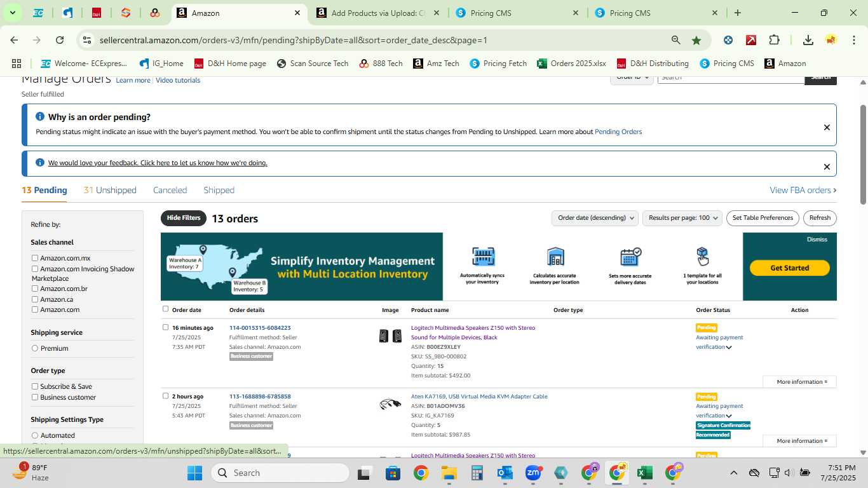Open Calculator from the taskbar

[477, 473]
